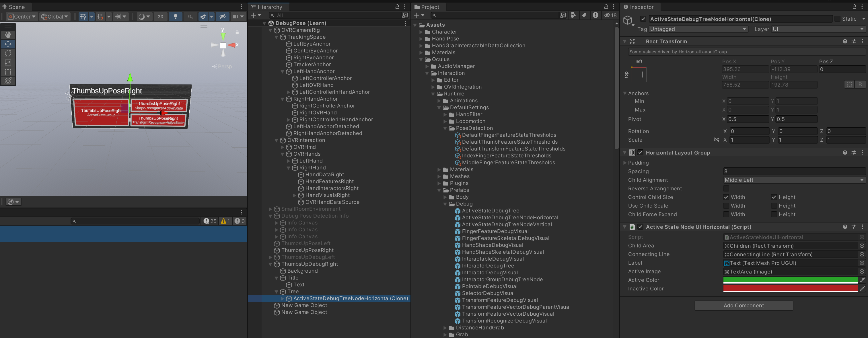The width and height of the screenshot is (868, 338).
Task: Click the Inactive Color red swatch
Action: pyautogui.click(x=790, y=288)
